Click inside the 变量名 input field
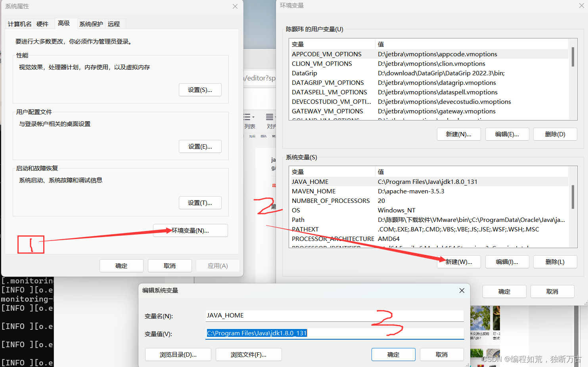 click(x=334, y=315)
